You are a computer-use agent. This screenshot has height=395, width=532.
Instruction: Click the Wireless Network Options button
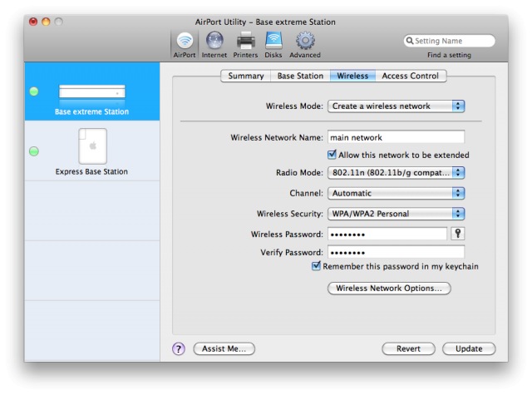(389, 288)
